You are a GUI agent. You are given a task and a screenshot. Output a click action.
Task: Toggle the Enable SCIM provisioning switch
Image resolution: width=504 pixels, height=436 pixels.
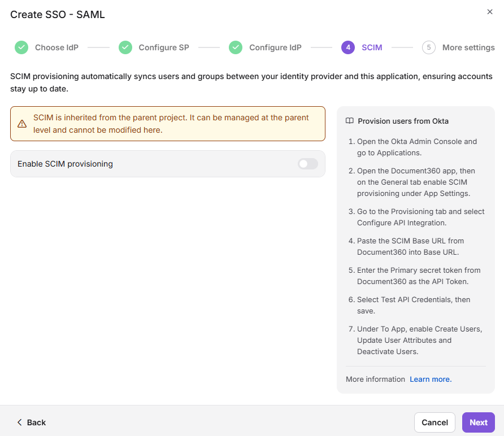pyautogui.click(x=307, y=164)
